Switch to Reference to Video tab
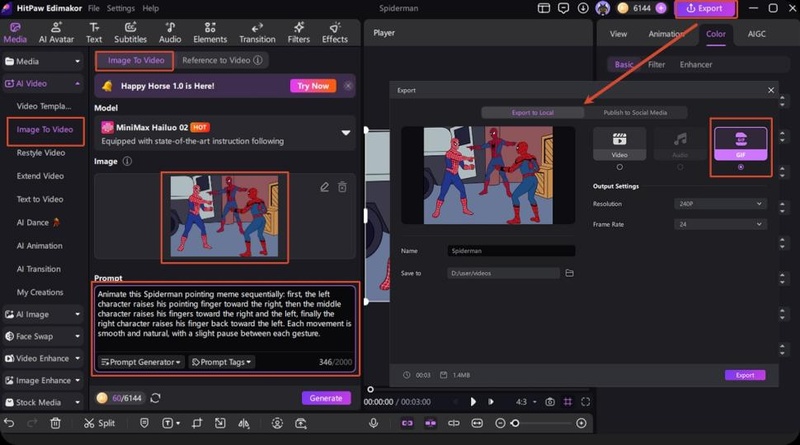This screenshot has width=800, height=445. [x=222, y=60]
